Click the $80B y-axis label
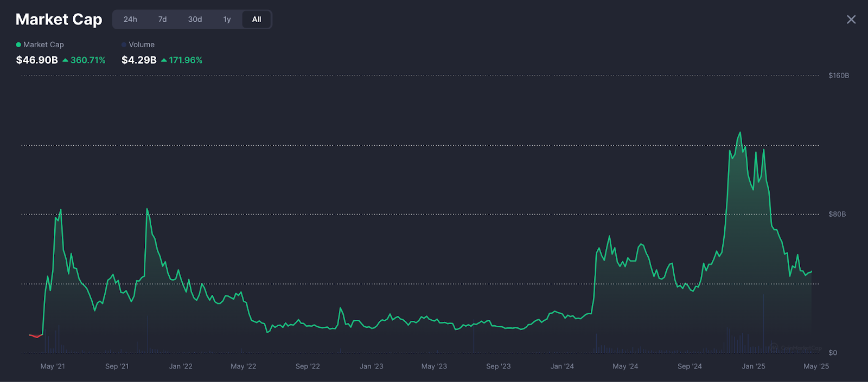The width and height of the screenshot is (868, 382). click(x=837, y=215)
